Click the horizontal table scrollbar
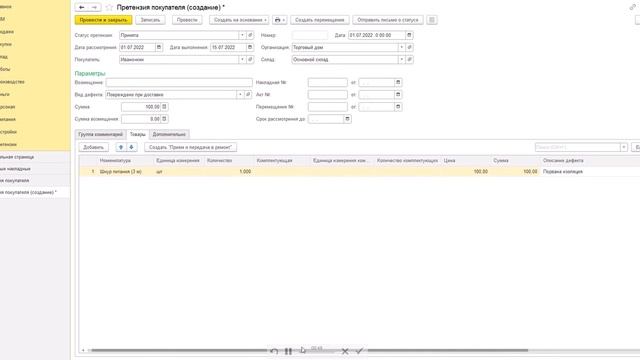 coord(309,350)
